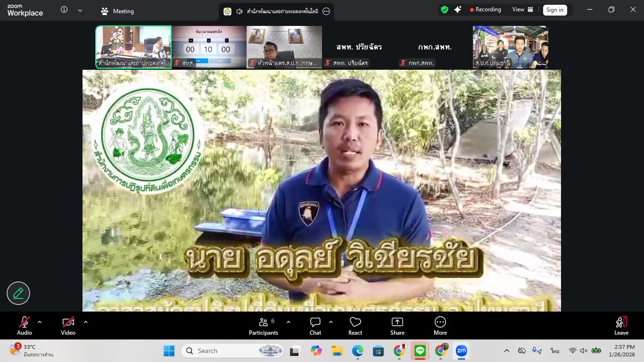
Task: Open the AI Companion sparkle icon
Action: click(x=458, y=9)
